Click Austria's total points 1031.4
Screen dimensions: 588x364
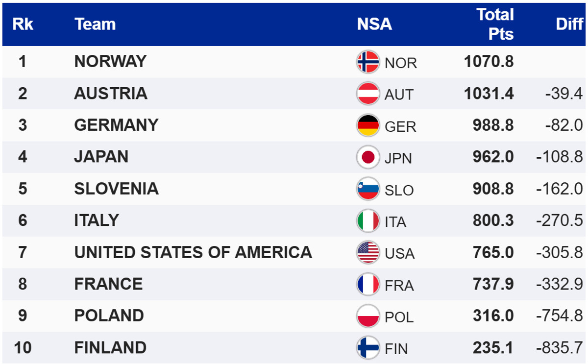(489, 94)
